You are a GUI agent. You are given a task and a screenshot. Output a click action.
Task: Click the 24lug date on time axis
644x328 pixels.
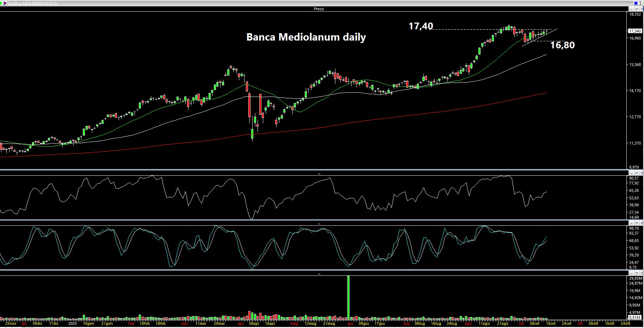[452, 323]
